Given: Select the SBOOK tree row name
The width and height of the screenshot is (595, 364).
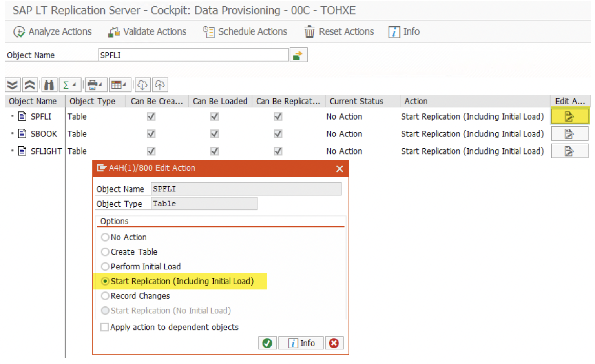Looking at the screenshot, I should [x=44, y=134].
